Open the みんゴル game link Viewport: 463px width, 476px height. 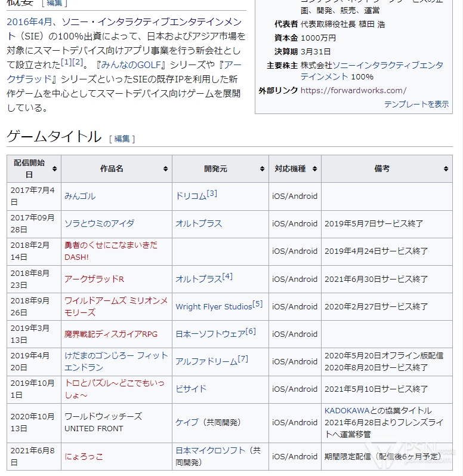80,196
